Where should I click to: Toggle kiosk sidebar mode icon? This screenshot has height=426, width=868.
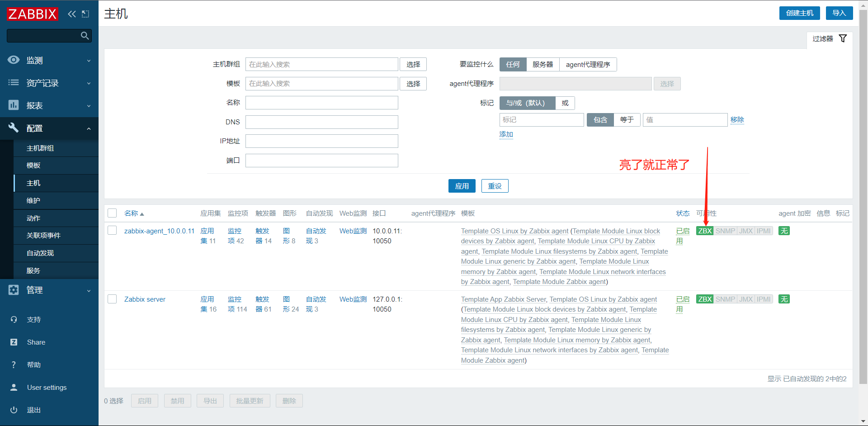[x=85, y=14]
